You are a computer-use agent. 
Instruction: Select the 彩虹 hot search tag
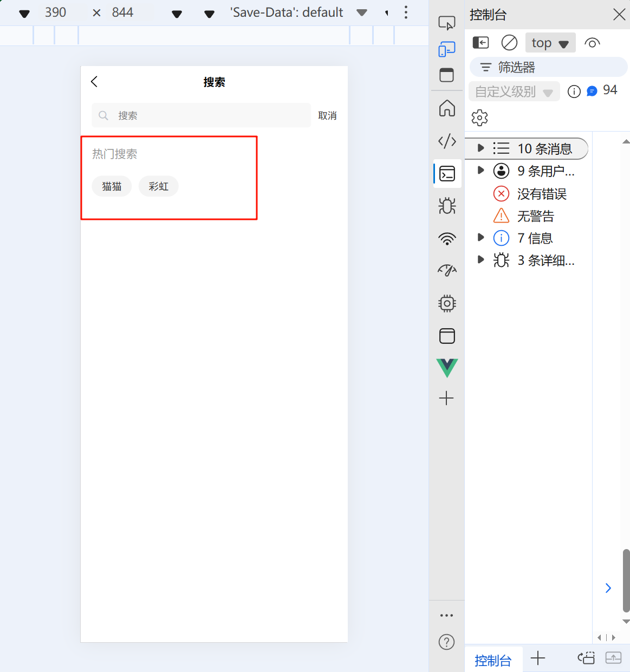point(159,186)
